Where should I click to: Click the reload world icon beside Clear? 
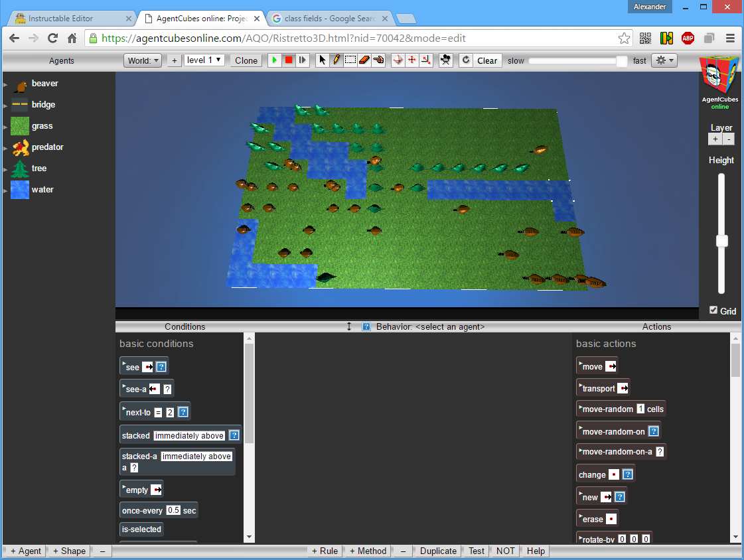(466, 60)
